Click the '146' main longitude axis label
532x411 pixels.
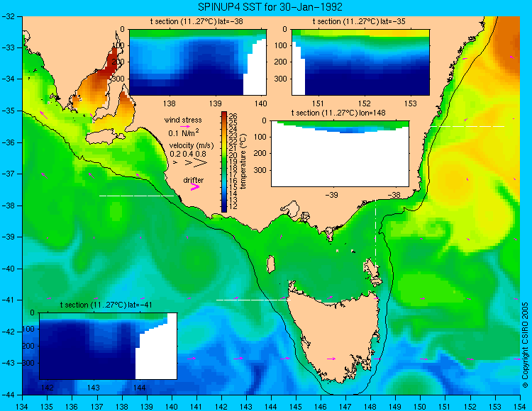coord(321,407)
